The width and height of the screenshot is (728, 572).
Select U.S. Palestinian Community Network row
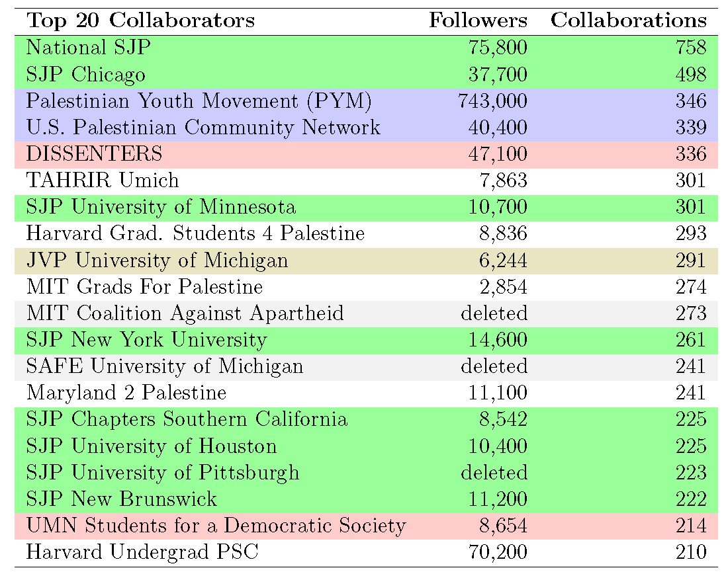point(203,128)
